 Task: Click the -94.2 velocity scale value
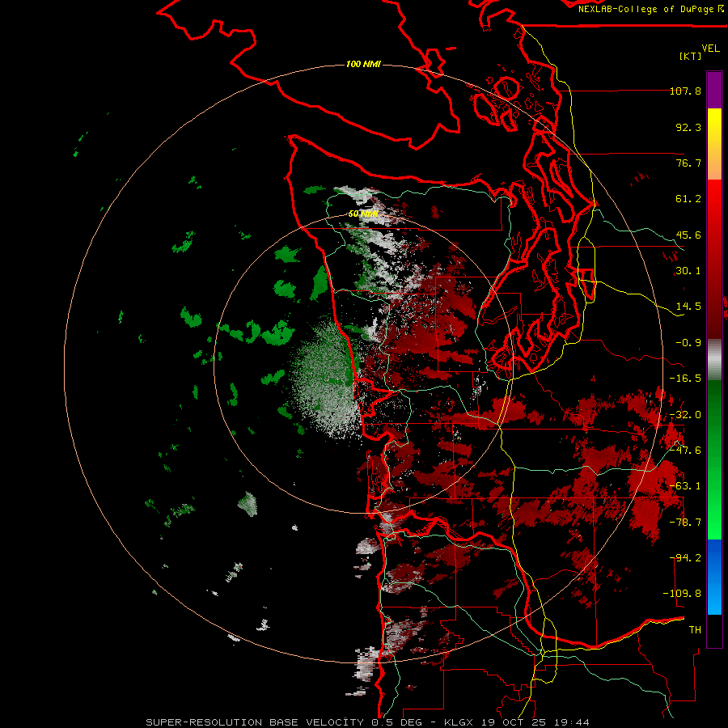click(x=685, y=558)
